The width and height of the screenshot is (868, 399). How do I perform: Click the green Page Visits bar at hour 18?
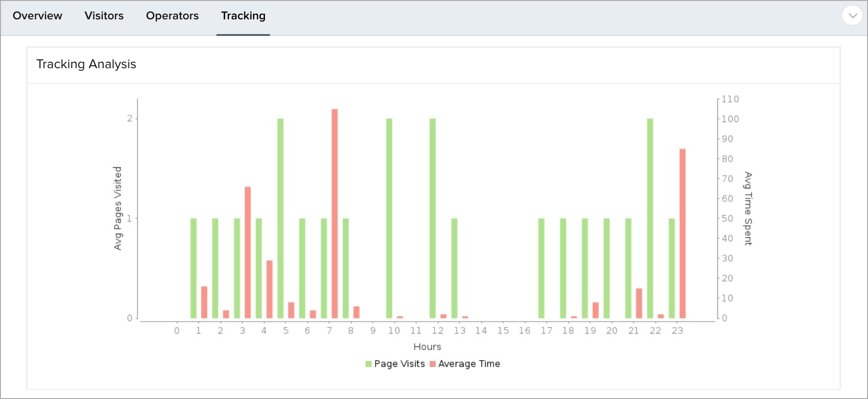(563, 268)
